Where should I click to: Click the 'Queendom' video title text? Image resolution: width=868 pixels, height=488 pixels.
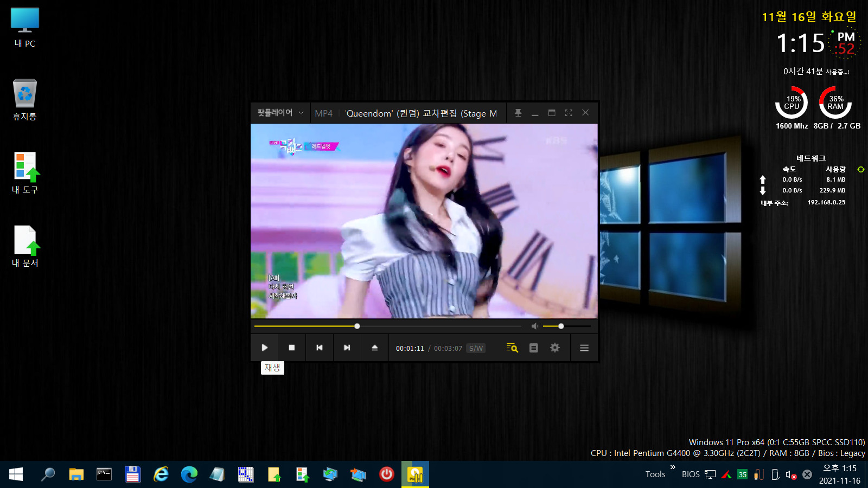coord(422,113)
